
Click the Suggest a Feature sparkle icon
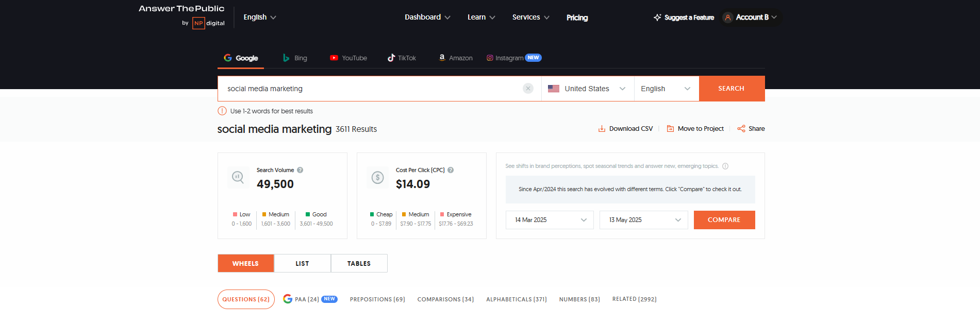point(657,18)
